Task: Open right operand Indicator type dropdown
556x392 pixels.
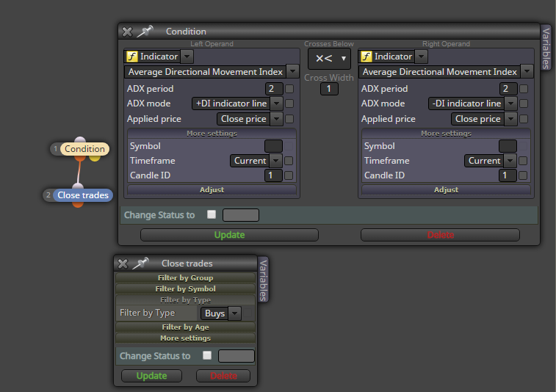Action: pyautogui.click(x=421, y=57)
